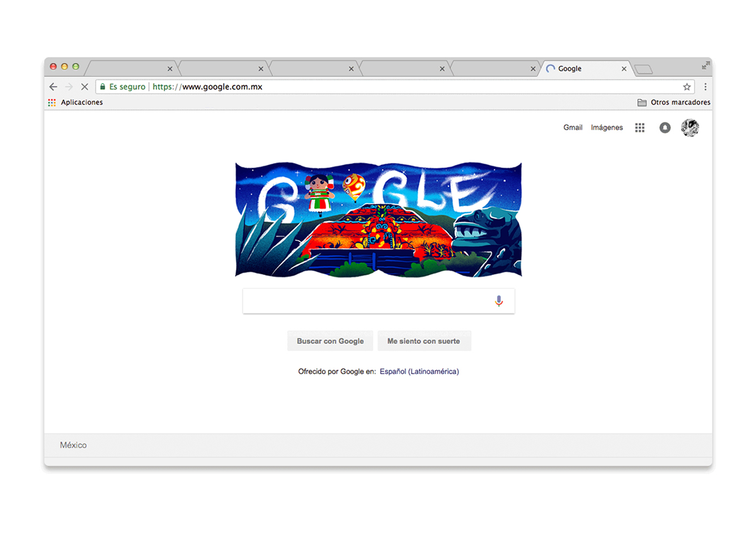Close the Google tab
Screen dimensions: 756x542
624,69
